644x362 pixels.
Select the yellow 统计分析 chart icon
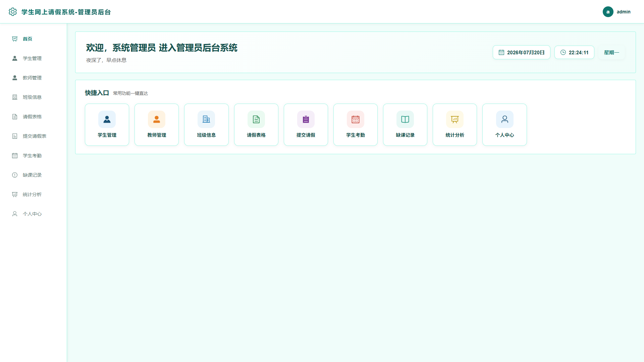(455, 119)
